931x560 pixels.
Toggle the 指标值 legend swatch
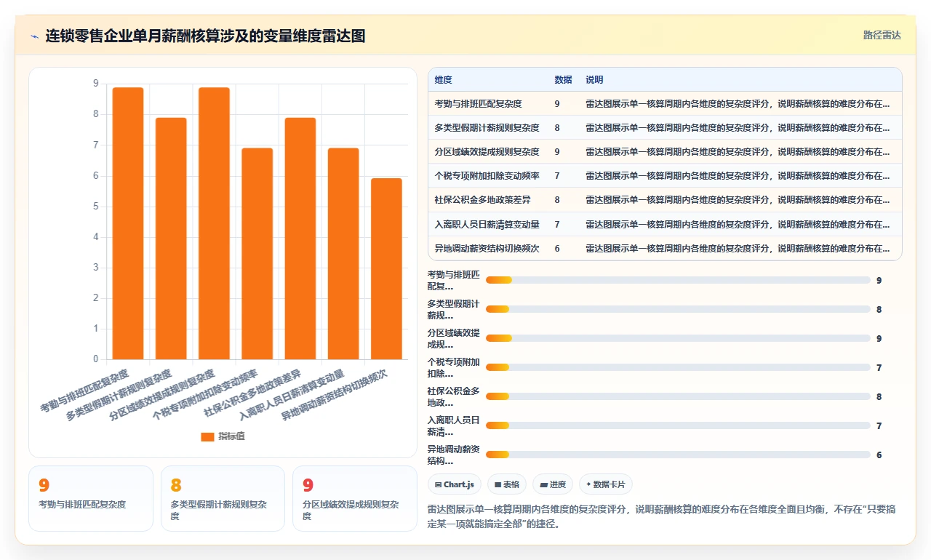pos(207,436)
